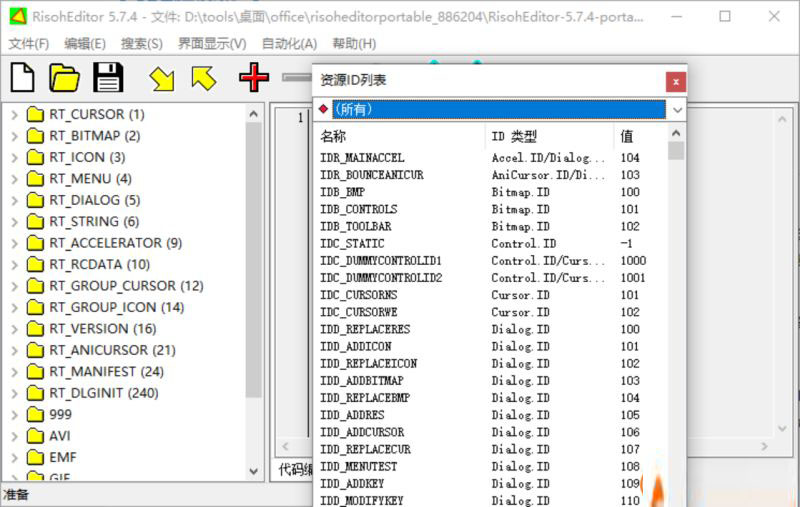Select the AVI folder icon

[x=35, y=436]
